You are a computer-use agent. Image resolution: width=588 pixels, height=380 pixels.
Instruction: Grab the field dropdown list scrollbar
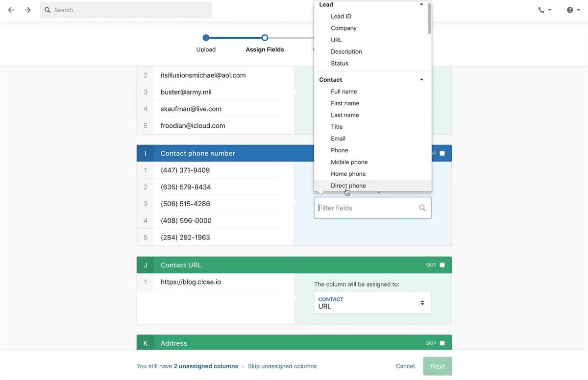coord(429,19)
